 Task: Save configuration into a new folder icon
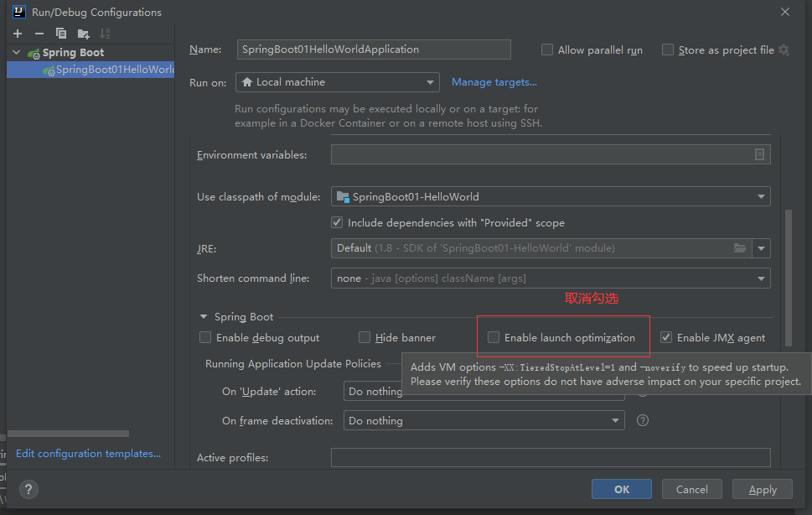(x=83, y=34)
